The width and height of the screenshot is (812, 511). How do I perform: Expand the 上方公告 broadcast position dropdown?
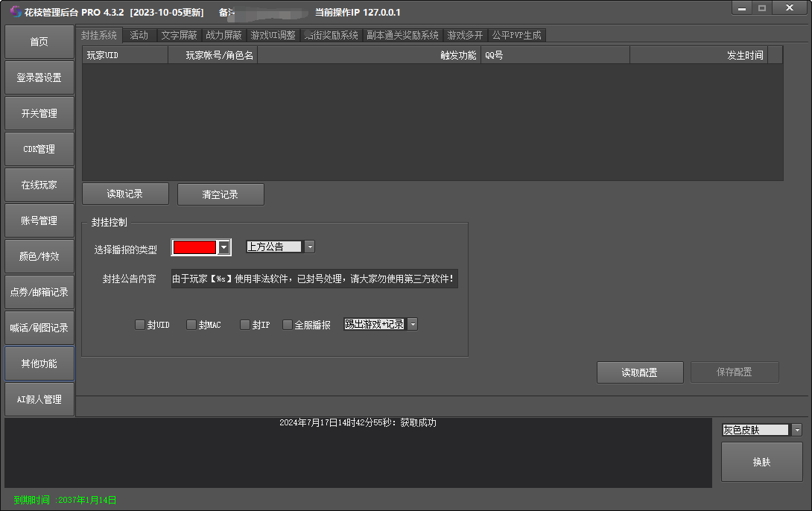310,247
